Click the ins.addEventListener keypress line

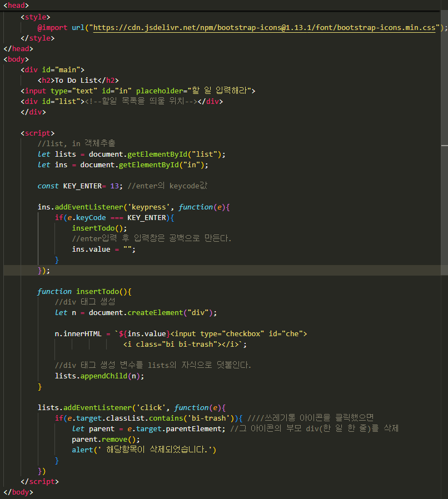pos(134,207)
